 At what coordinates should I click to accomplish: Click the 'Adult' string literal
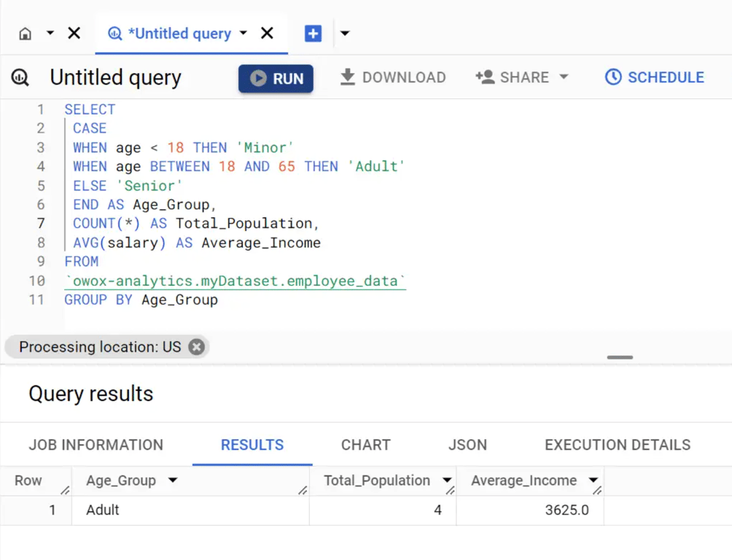[x=376, y=166]
